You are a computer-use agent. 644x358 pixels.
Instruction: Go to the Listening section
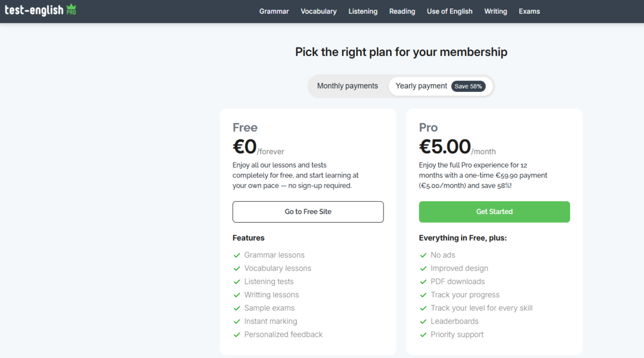pos(363,11)
